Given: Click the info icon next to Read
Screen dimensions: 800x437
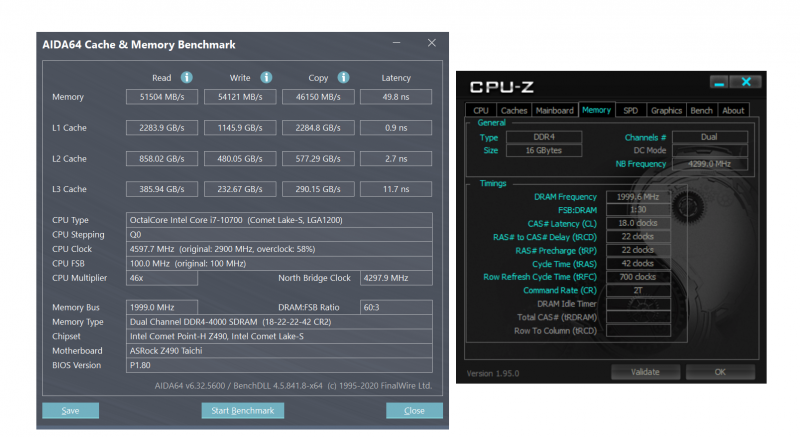Looking at the screenshot, I should pos(187,77).
